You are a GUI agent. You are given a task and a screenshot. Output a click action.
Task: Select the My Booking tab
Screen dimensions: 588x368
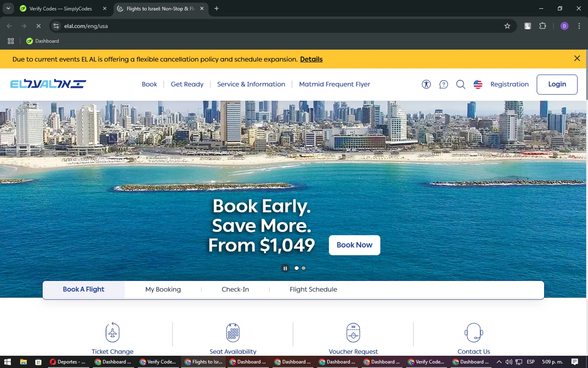[163, 289]
